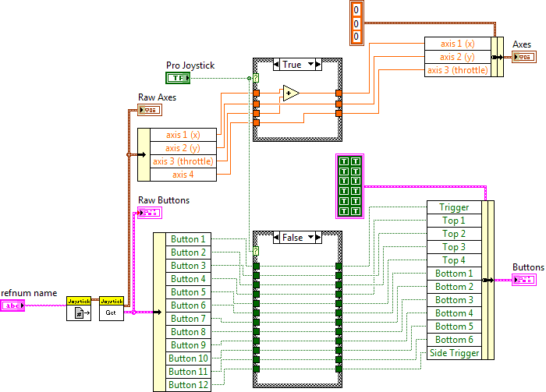The height and width of the screenshot is (392, 546).
Task: Open the False case selector dropdown
Action: click(x=311, y=238)
